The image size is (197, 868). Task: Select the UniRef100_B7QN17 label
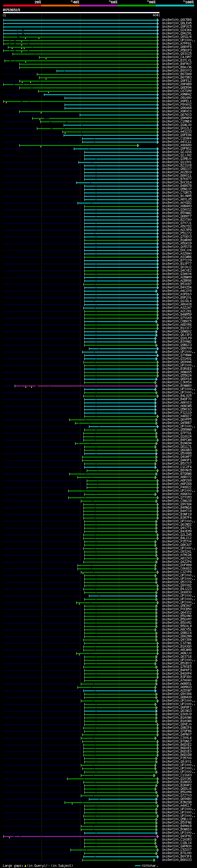point(177,741)
